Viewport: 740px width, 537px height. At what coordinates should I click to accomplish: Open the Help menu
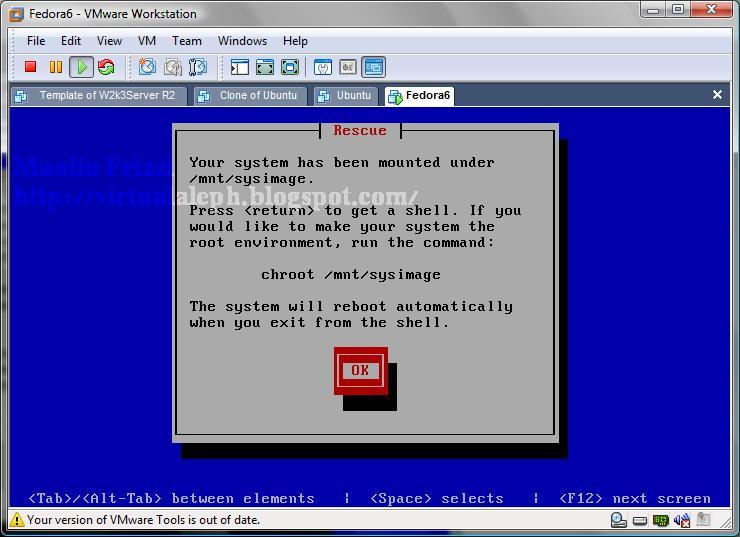coord(295,41)
